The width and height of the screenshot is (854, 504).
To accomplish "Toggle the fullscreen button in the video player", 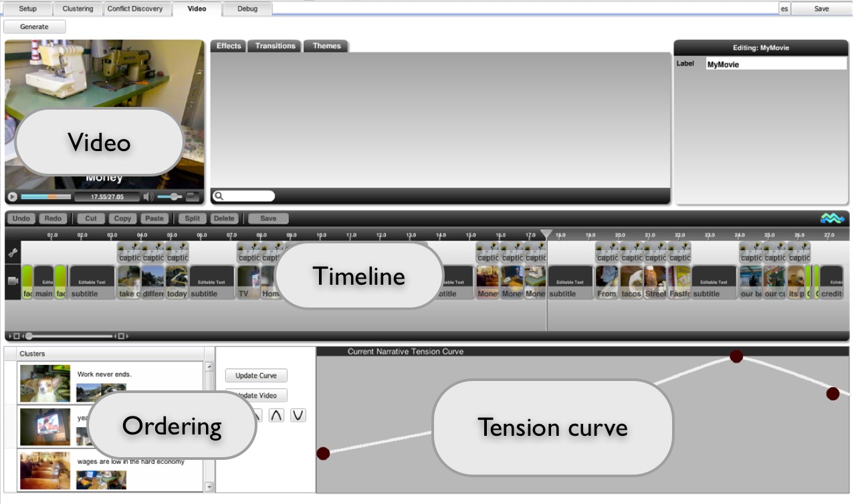I will click(193, 197).
